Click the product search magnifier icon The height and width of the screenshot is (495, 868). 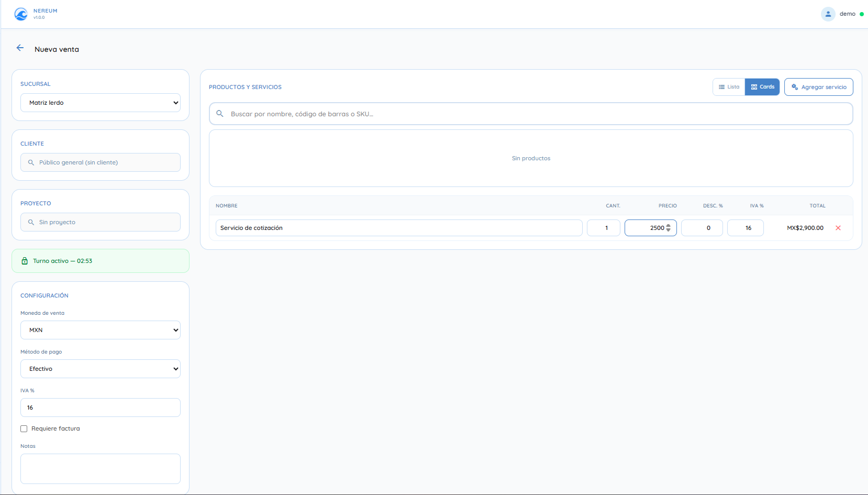(x=220, y=114)
